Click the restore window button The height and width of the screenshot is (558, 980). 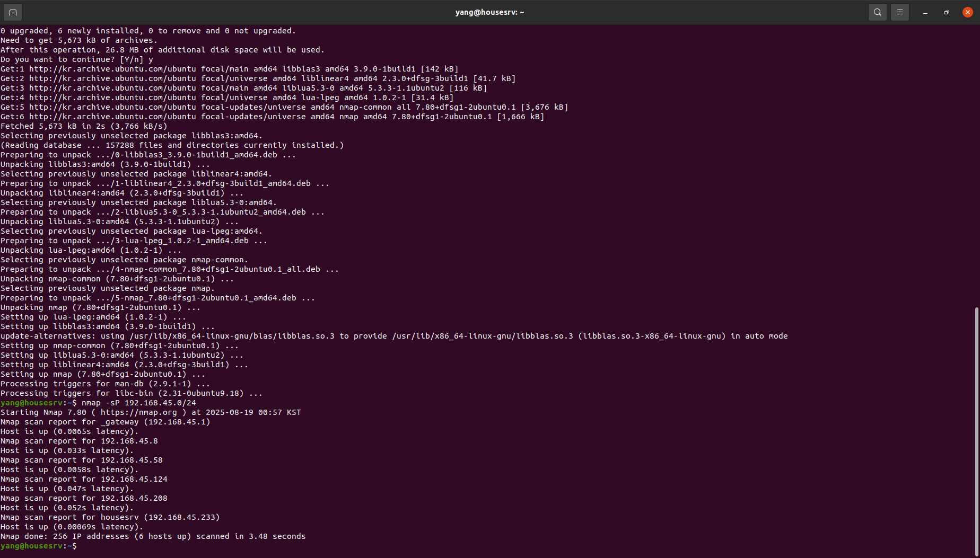click(946, 12)
